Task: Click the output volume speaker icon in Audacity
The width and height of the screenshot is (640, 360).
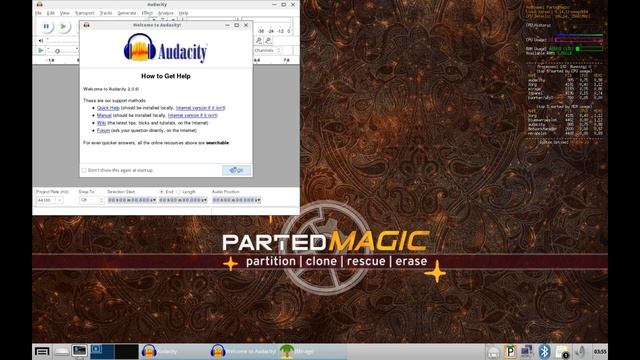Action: pyautogui.click(x=40, y=40)
